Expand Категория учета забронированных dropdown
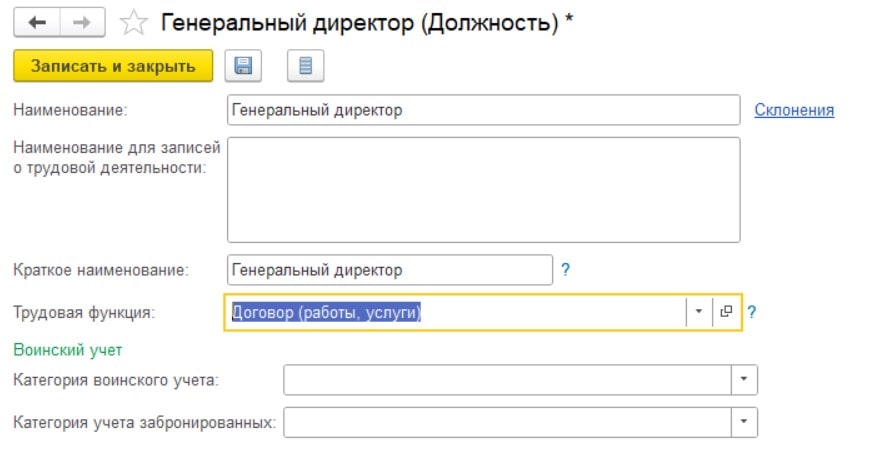Viewport: 874px width, 466px height. point(744,422)
